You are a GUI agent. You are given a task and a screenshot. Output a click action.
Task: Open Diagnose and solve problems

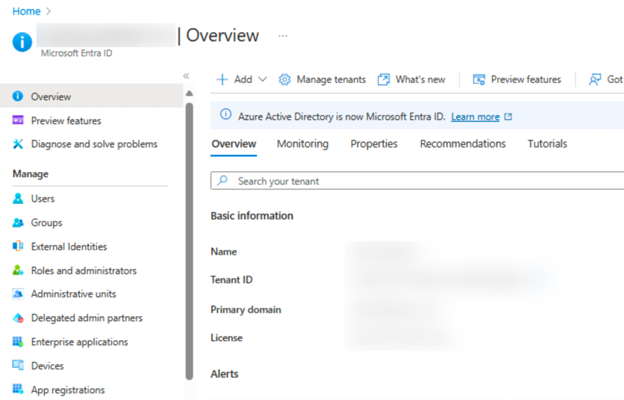(92, 144)
